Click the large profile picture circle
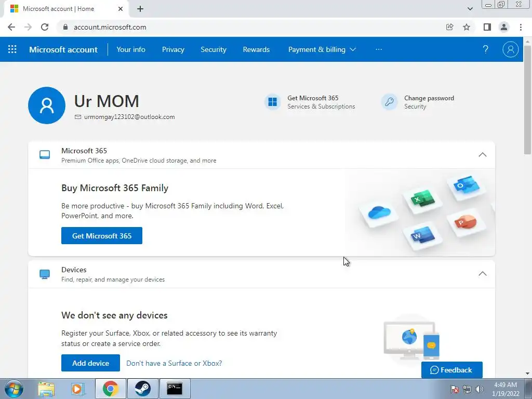The height and width of the screenshot is (399, 532). [x=47, y=105]
